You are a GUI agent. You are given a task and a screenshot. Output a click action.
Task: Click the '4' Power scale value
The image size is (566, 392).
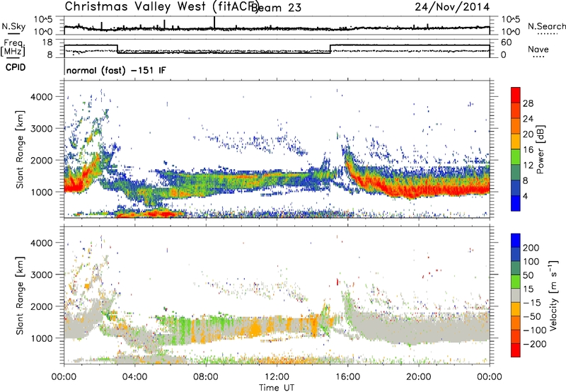525,197
